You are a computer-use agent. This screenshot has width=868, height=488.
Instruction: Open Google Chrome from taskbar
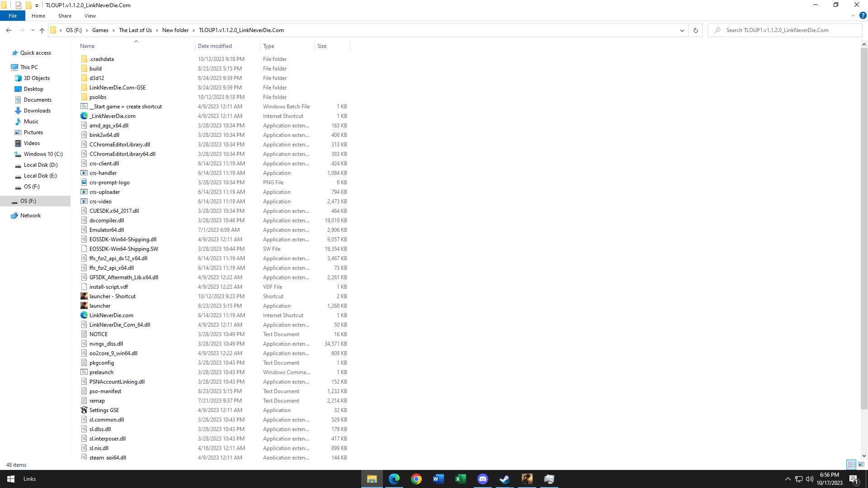416,479
